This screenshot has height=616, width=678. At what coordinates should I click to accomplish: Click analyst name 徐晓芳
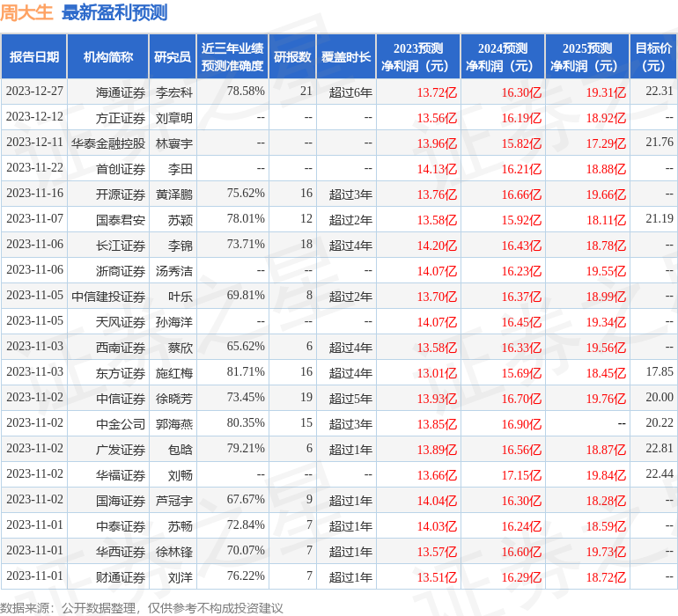[x=173, y=398]
